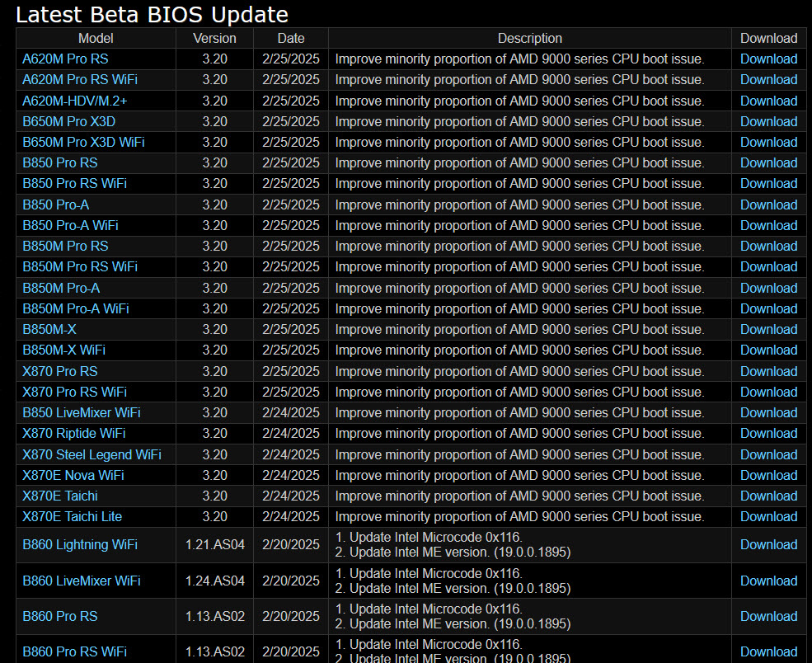Download BIOS for B850M Pro RS WiFi
Image resolution: width=812 pixels, height=663 pixels.
point(768,267)
